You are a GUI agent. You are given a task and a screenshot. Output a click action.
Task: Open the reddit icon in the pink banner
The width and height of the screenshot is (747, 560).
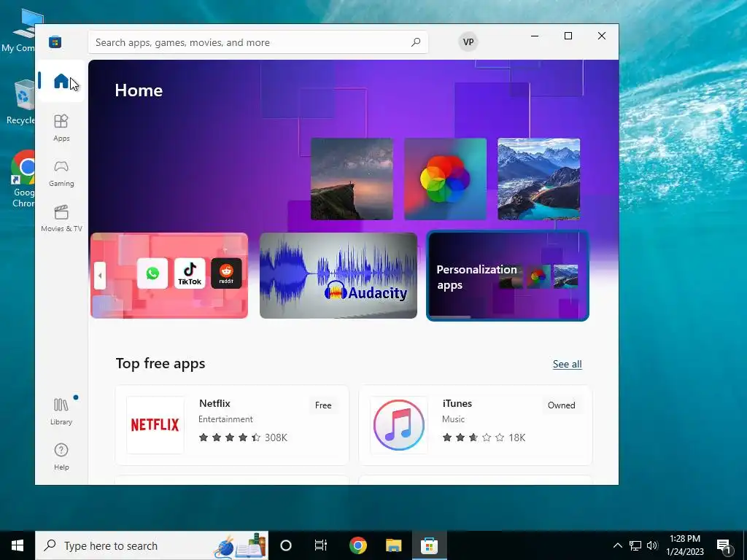pyautogui.click(x=226, y=273)
